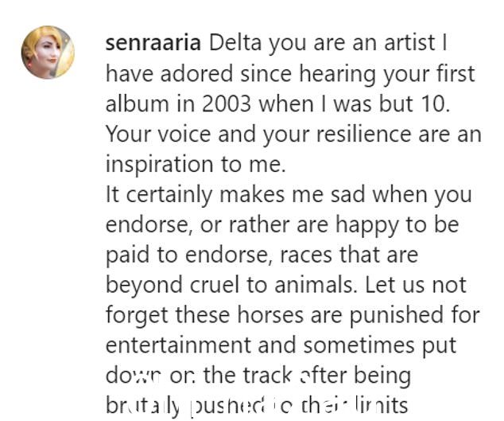Click the word sometimes in the comment
Viewport: 504px width, 421px height.
[359, 346]
